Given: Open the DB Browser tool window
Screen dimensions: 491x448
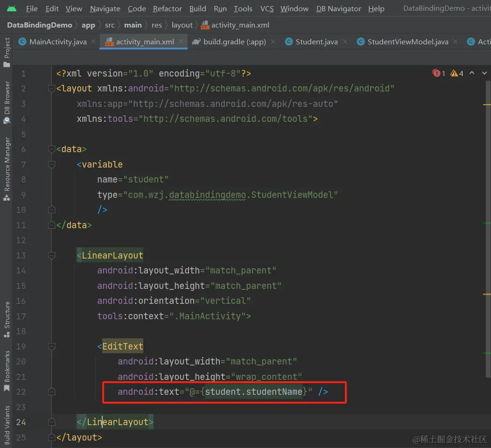Looking at the screenshot, I should [x=7, y=102].
